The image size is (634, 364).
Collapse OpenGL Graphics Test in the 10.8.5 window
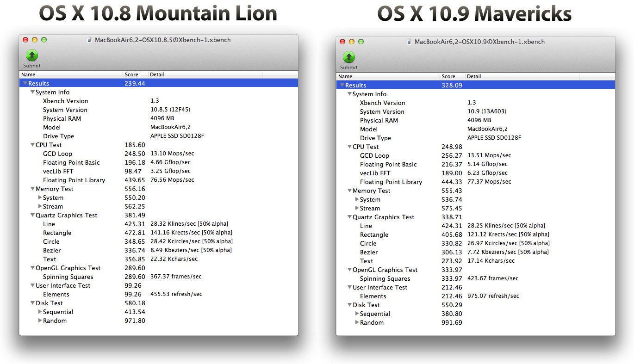(32, 268)
